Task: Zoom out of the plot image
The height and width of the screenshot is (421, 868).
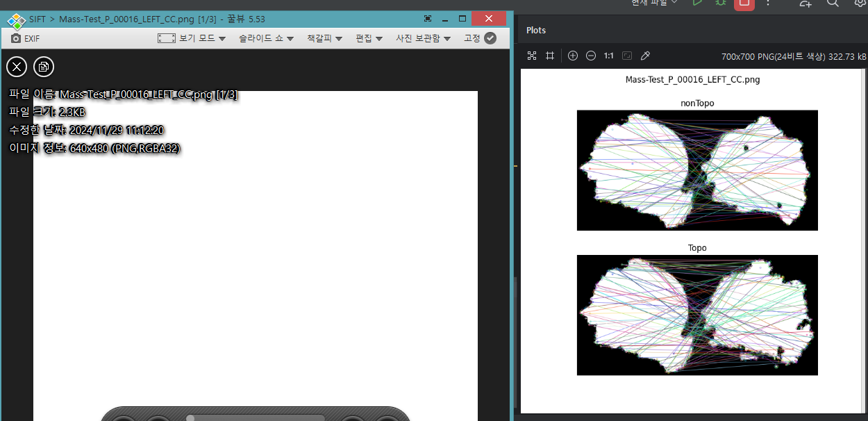Action: [591, 56]
